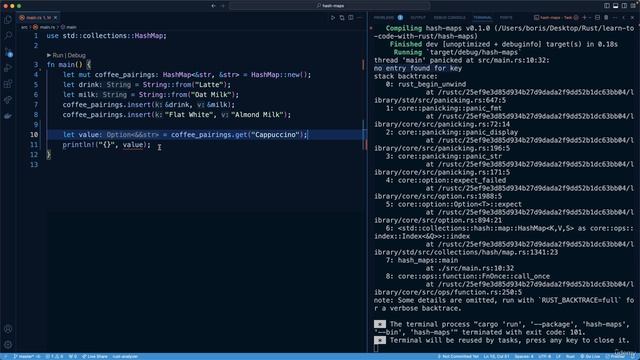The width and height of the screenshot is (640, 360).
Task: Click the HashMap import on line 1
Action: pos(149,36)
